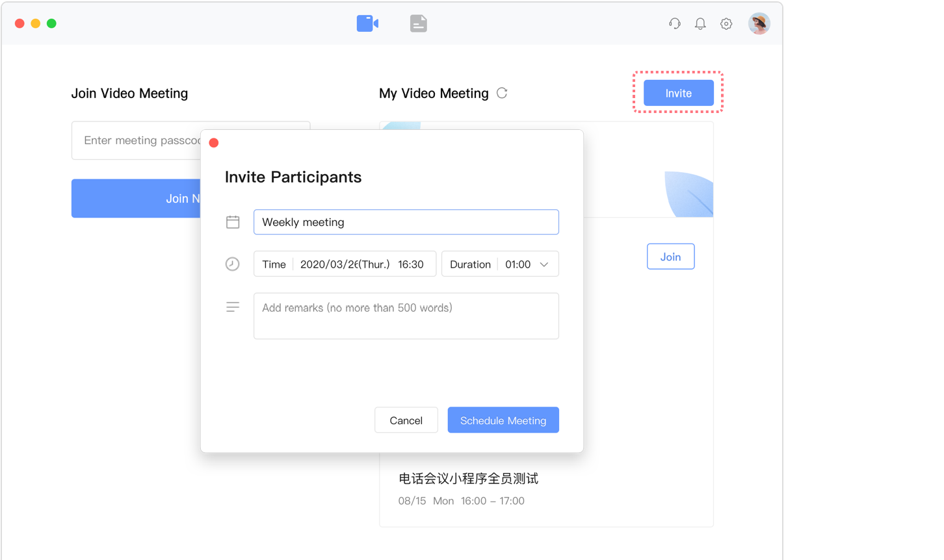
Task: Close the Invite Participants dialog
Action: coord(214,143)
